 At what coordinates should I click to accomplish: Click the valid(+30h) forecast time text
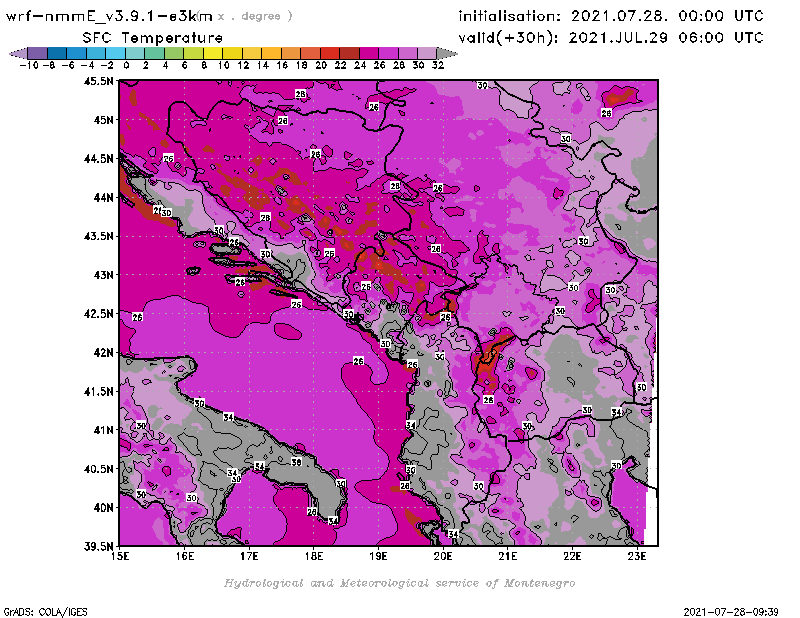click(x=610, y=37)
